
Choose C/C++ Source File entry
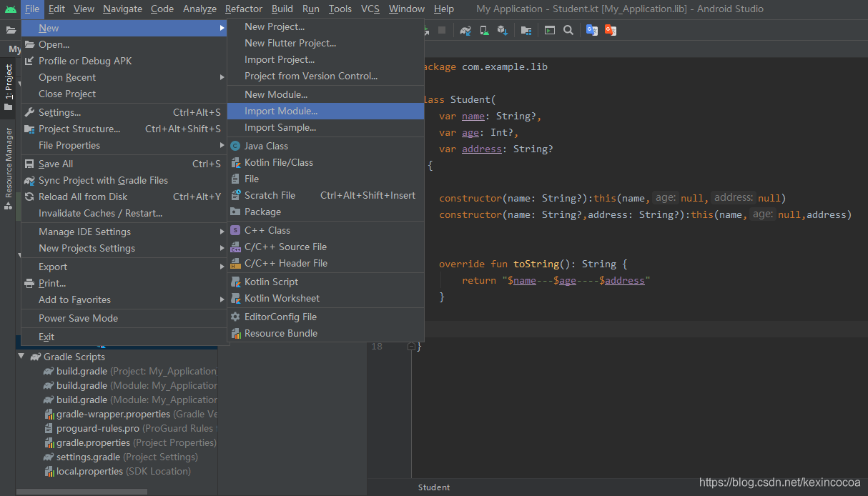pyautogui.click(x=326, y=247)
